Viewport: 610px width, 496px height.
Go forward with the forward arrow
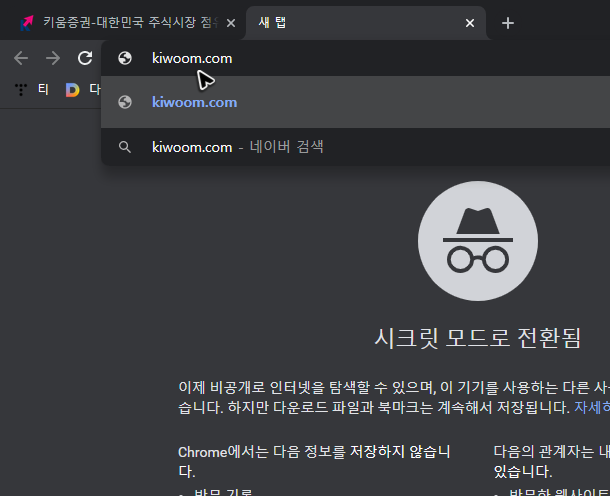[x=53, y=58]
